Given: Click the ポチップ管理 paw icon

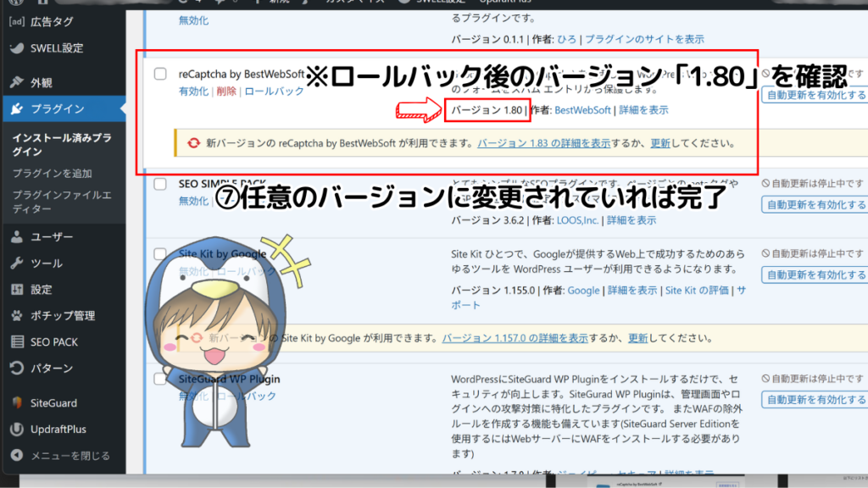Looking at the screenshot, I should (17, 315).
